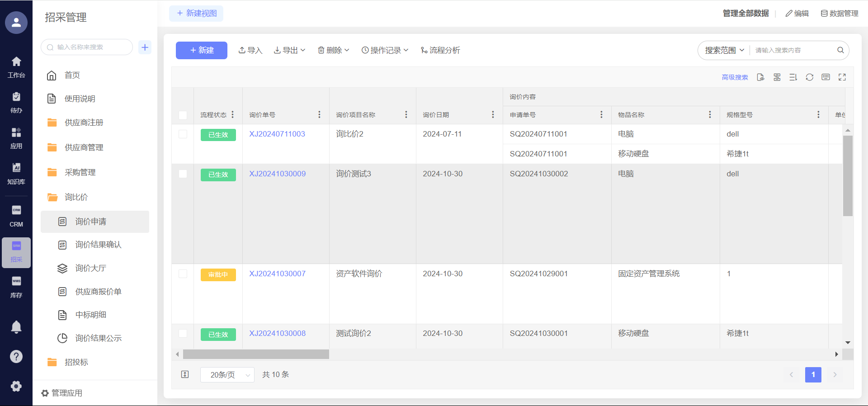This screenshot has height=406, width=868.
Task: Open the 20条/页 page size selector
Action: point(227,375)
